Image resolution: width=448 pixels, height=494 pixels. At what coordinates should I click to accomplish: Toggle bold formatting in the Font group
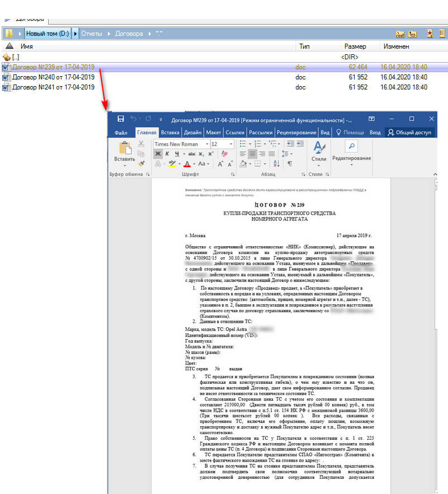coord(159,153)
